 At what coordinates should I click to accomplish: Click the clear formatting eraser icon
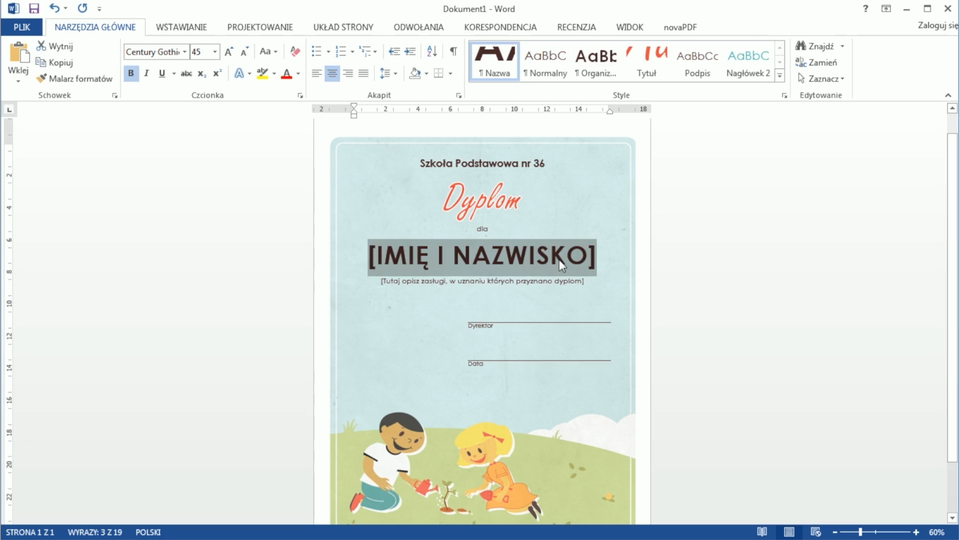coord(295,52)
